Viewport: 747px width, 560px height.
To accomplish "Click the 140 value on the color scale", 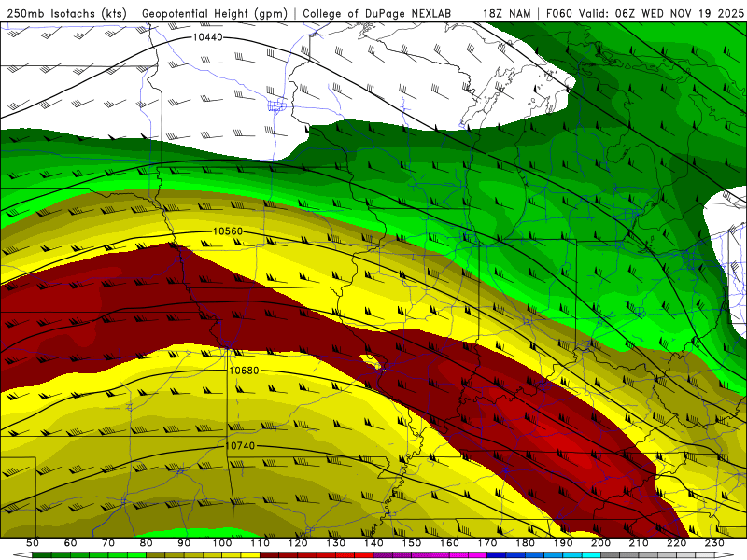I will [373, 543].
